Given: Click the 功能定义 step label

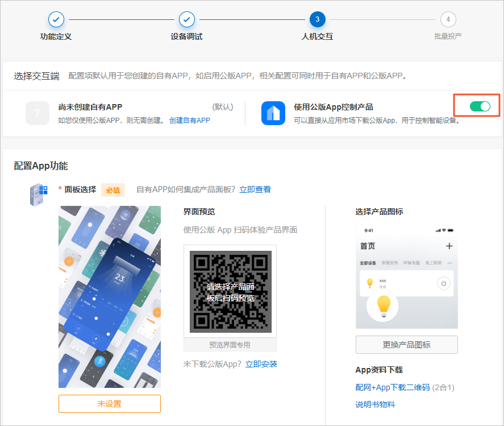Looking at the screenshot, I should tap(56, 36).
